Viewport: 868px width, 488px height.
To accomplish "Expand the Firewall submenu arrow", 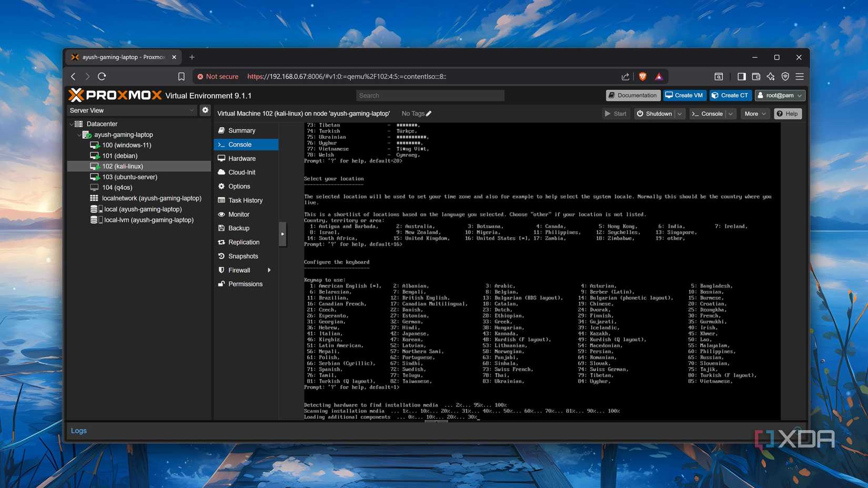I will point(269,270).
